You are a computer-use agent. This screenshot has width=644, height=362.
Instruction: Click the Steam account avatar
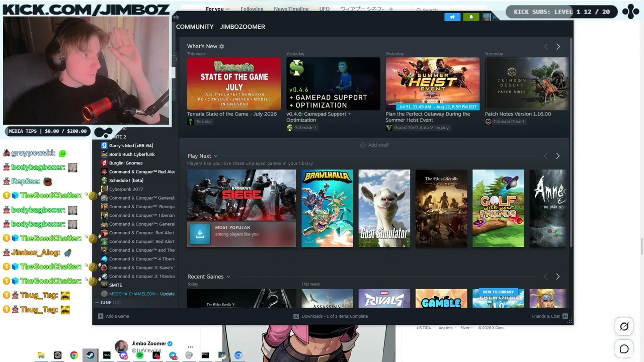tap(487, 17)
